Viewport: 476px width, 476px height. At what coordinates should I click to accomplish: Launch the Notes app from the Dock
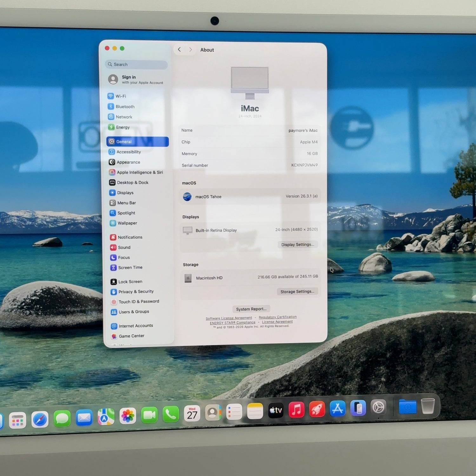(x=255, y=411)
